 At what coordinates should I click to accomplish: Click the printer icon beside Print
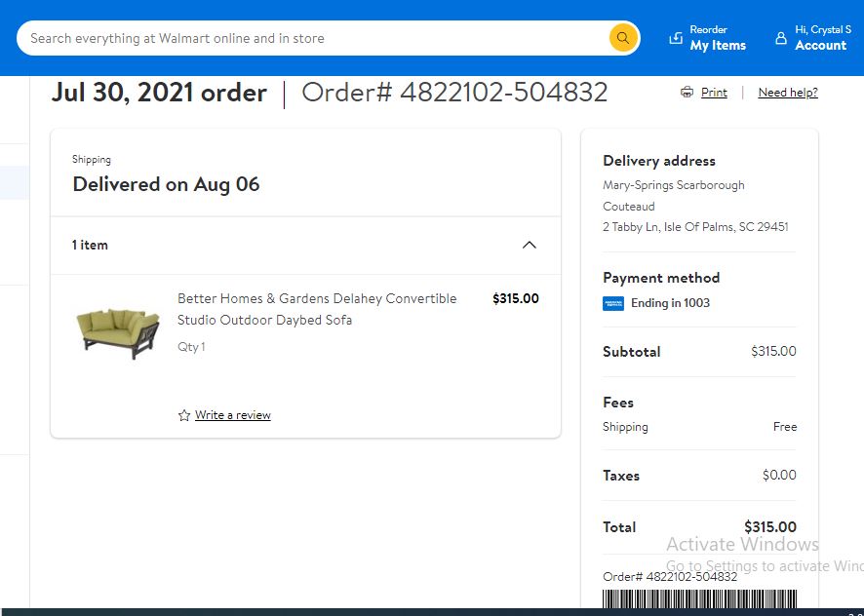[687, 92]
